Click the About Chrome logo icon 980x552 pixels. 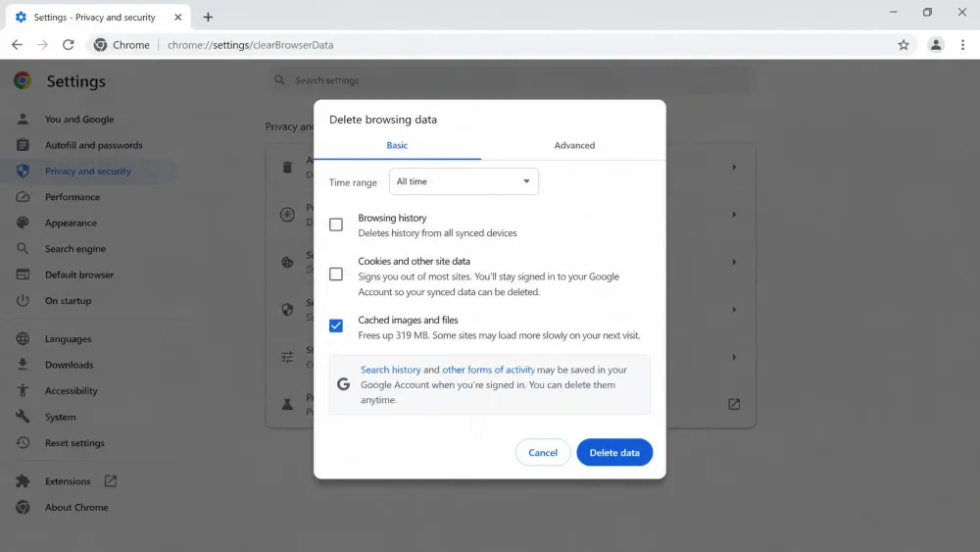(23, 507)
